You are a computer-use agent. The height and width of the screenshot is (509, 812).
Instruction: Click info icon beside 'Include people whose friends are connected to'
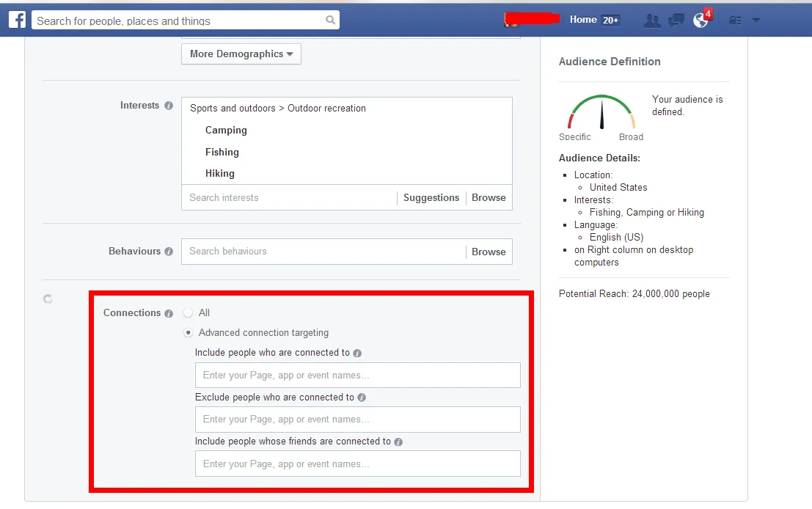point(398,442)
